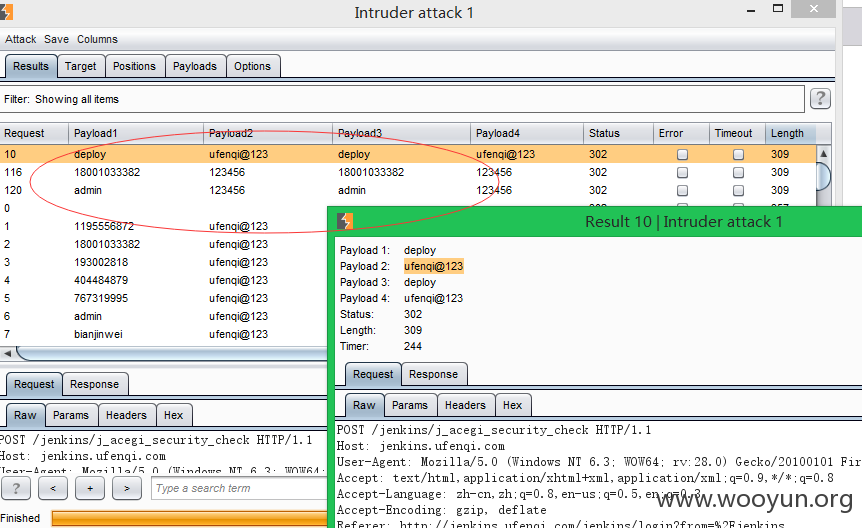Go to next search match with > button
The image size is (862, 528).
click(x=126, y=488)
